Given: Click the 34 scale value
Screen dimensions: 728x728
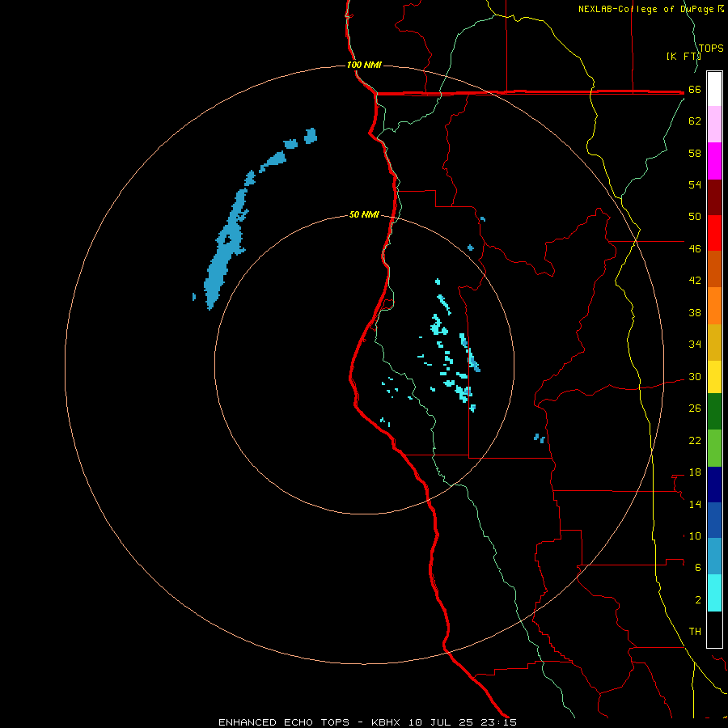Looking at the screenshot, I should tap(695, 344).
